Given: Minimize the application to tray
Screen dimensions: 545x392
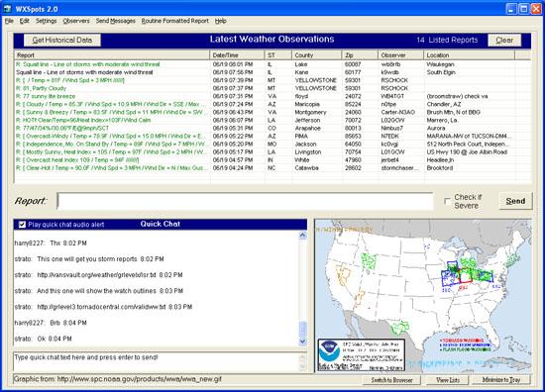Looking at the screenshot, I should (x=501, y=380).
